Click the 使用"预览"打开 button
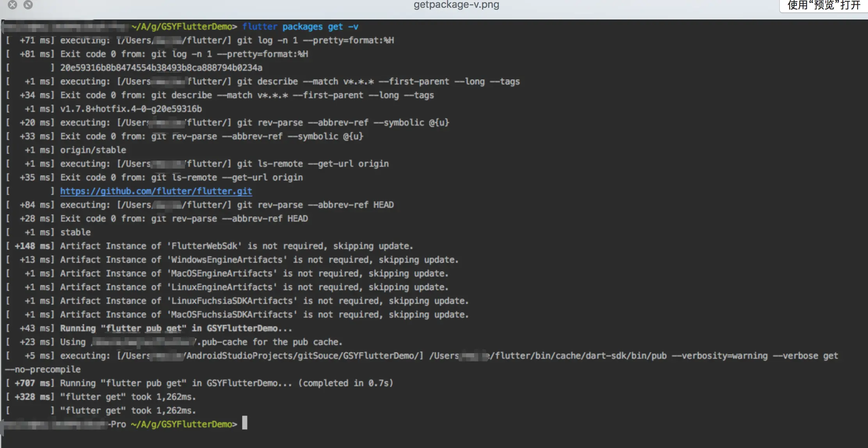Viewport: 868px width, 448px height. [824, 5]
